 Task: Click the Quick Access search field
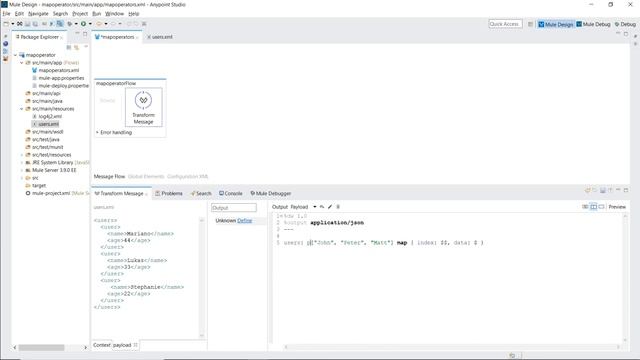(x=505, y=24)
